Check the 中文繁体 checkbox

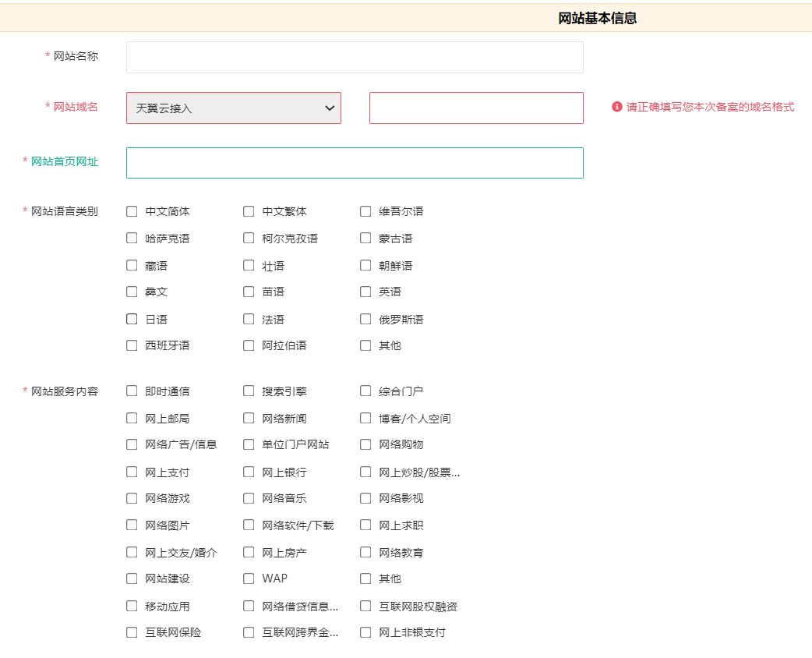(249, 211)
